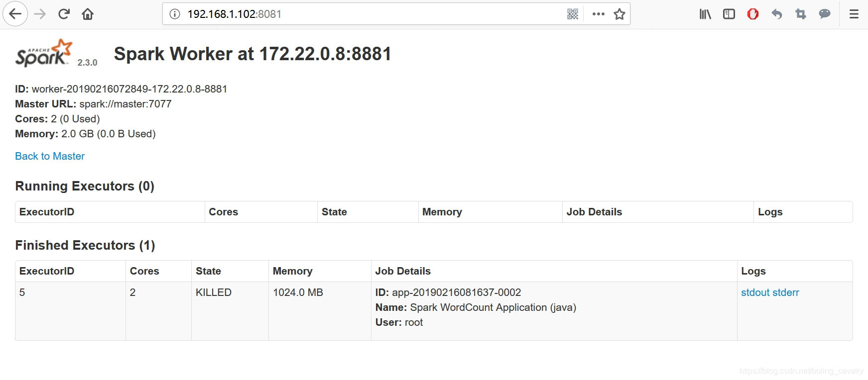Click the undo arrow toolbar icon
The image size is (868, 380).
pos(777,14)
